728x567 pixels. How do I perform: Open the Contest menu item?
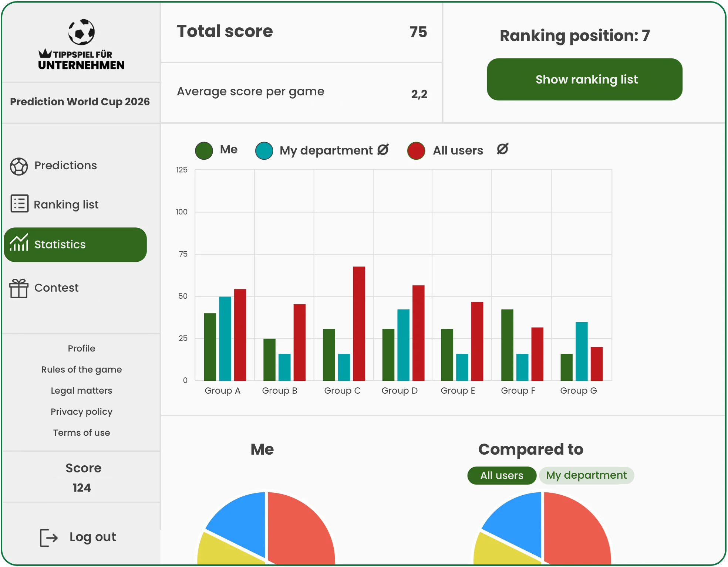point(56,288)
